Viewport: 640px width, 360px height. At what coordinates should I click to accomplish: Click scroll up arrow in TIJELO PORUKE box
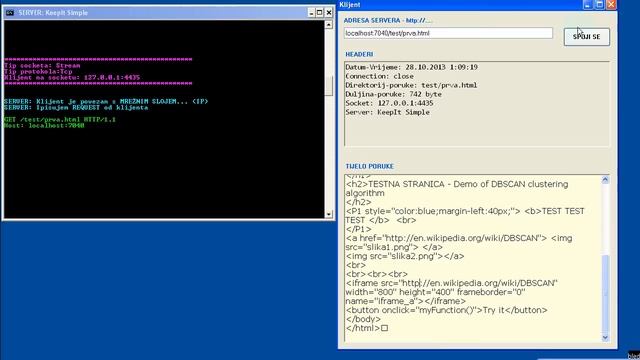click(x=605, y=180)
